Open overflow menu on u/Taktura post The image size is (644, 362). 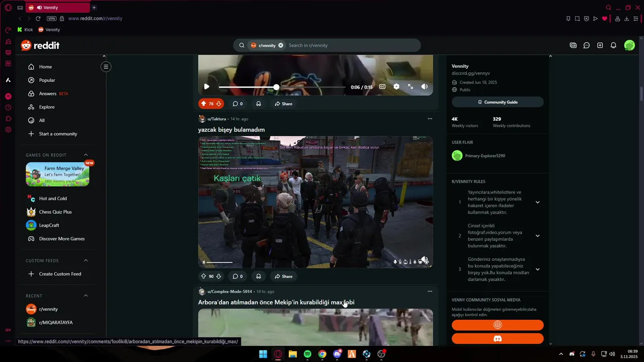[430, 119]
